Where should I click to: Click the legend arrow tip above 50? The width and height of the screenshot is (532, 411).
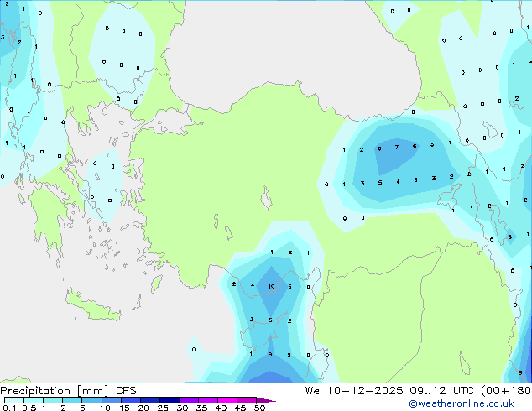pyautogui.click(x=266, y=400)
